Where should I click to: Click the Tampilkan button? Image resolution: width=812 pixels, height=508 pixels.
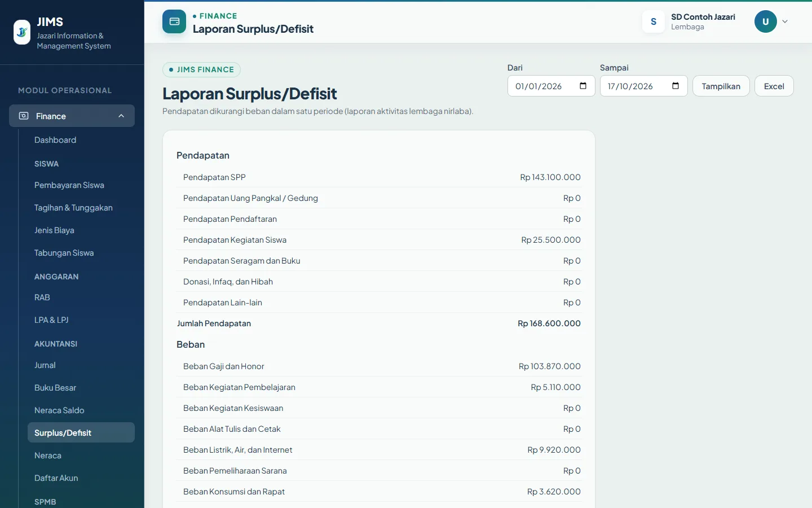click(x=721, y=86)
